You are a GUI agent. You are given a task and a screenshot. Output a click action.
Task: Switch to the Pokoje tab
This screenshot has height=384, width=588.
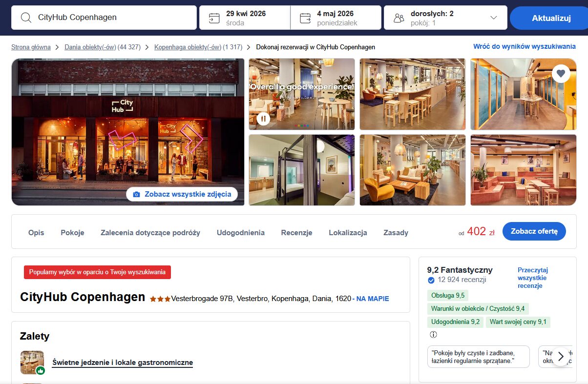click(x=72, y=233)
